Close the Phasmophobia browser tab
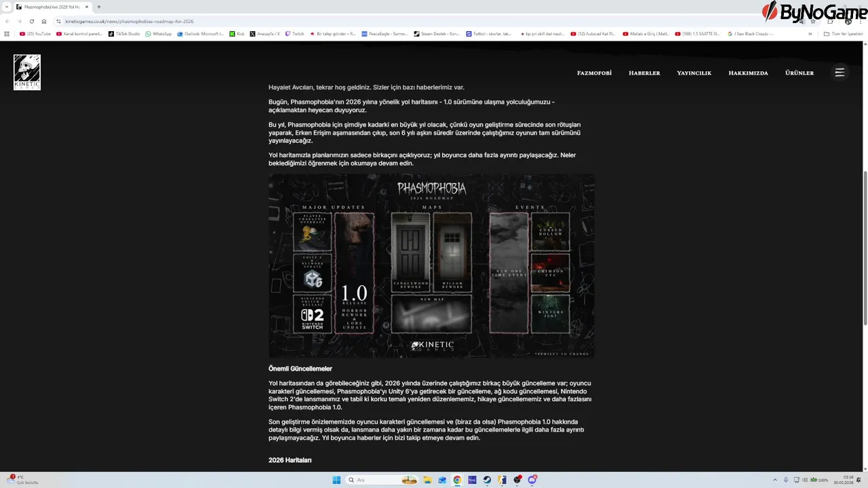The width and height of the screenshot is (868, 488). click(87, 7)
